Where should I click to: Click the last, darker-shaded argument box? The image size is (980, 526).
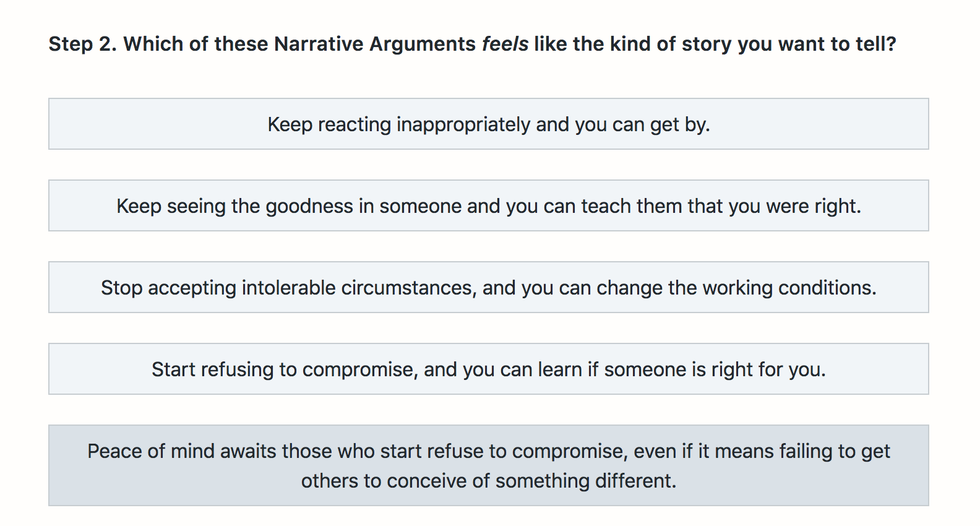click(x=489, y=465)
